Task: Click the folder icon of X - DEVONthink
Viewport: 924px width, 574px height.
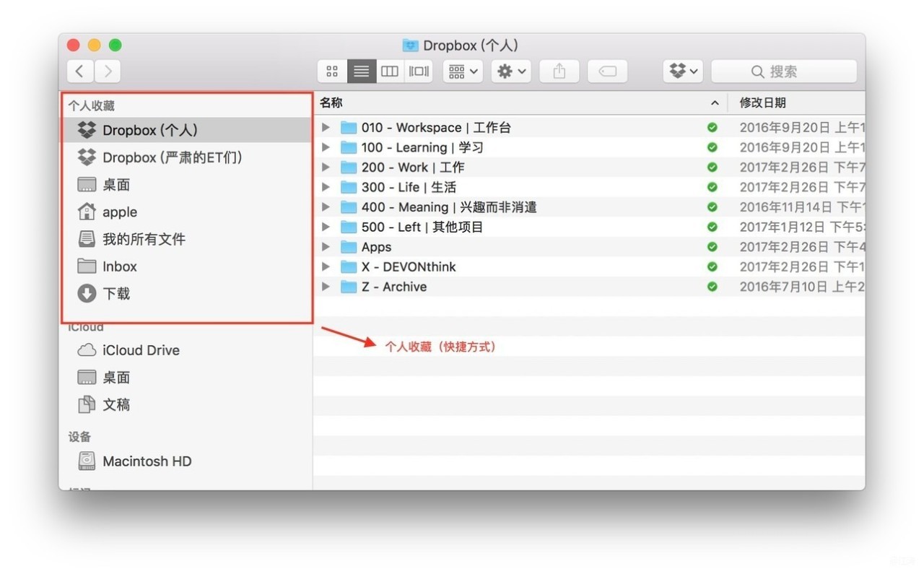Action: 349,266
